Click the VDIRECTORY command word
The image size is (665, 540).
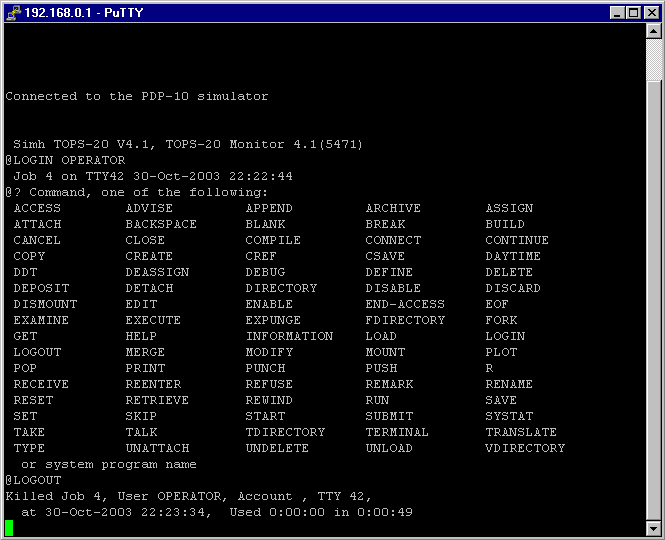[525, 448]
